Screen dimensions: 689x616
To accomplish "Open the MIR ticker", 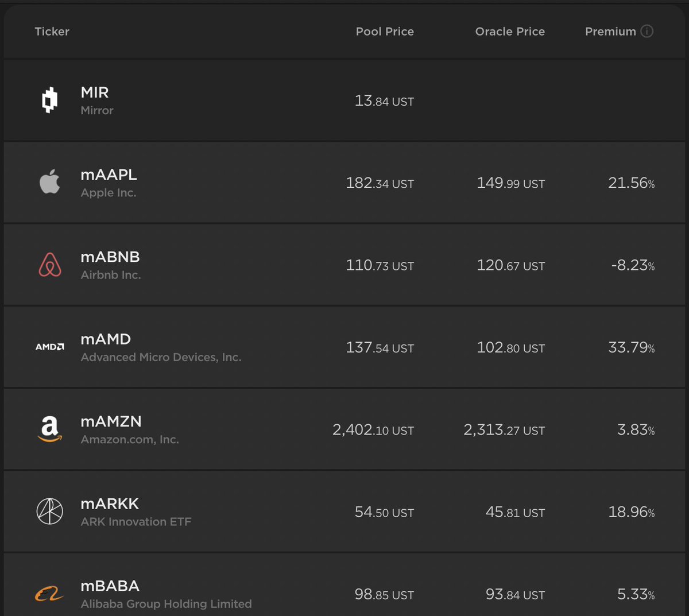I will pyautogui.click(x=95, y=92).
